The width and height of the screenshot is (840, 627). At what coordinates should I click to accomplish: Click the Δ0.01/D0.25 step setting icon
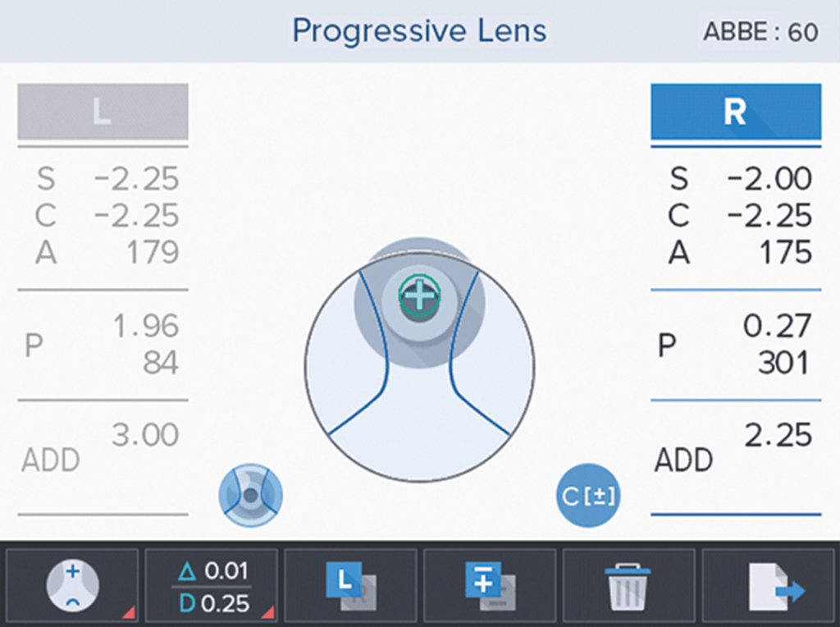[211, 585]
